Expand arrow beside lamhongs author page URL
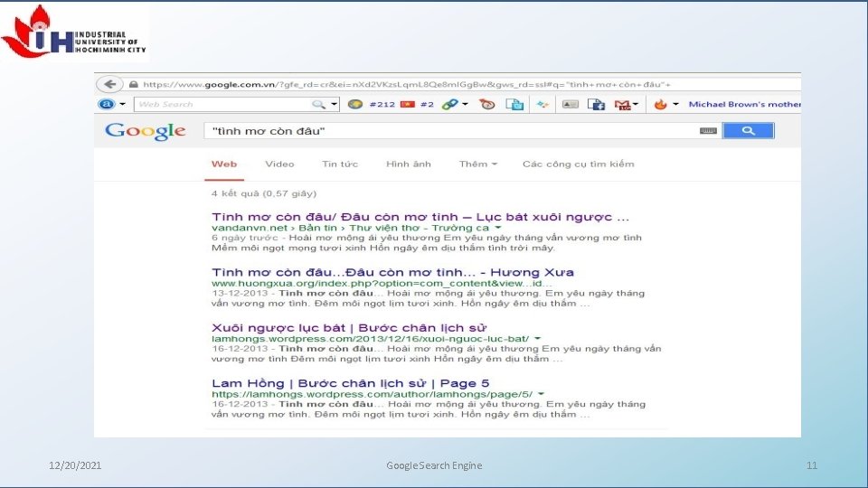The height and width of the screenshot is (488, 868). pos(541,393)
